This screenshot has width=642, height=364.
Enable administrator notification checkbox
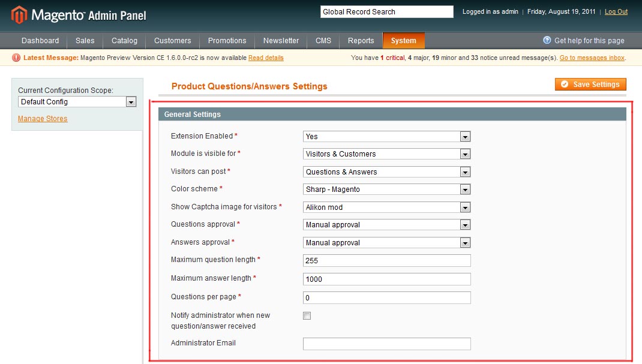(x=307, y=316)
